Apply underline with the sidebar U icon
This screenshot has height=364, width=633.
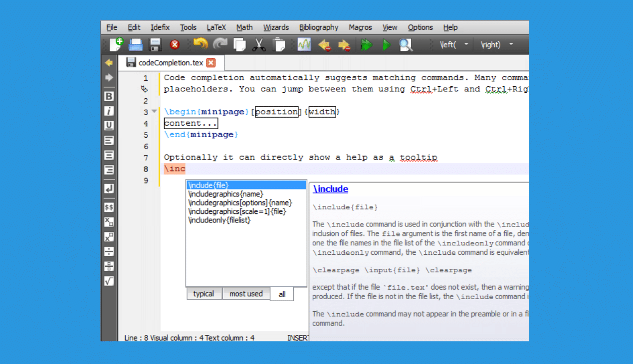(109, 126)
